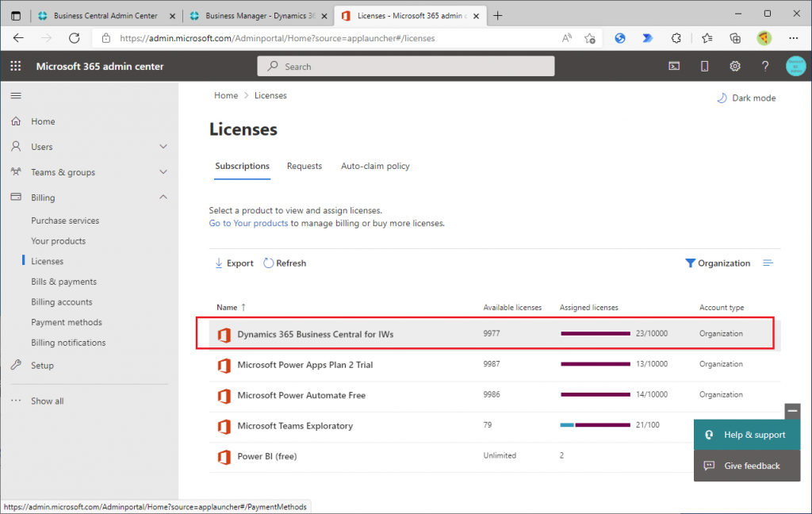Viewport: 812px width, 514px height.
Task: Open the Cloud Shell icon in header
Action: (674, 66)
